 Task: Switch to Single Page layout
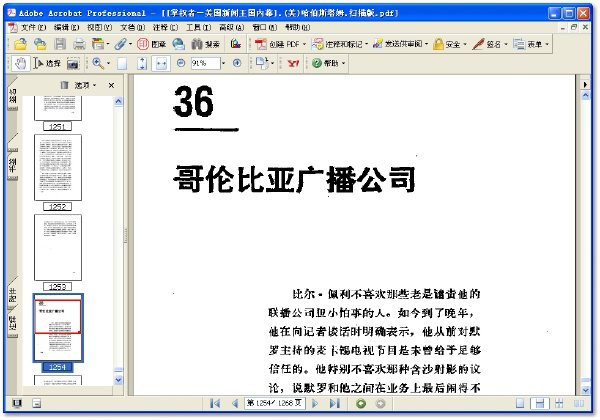click(520, 403)
